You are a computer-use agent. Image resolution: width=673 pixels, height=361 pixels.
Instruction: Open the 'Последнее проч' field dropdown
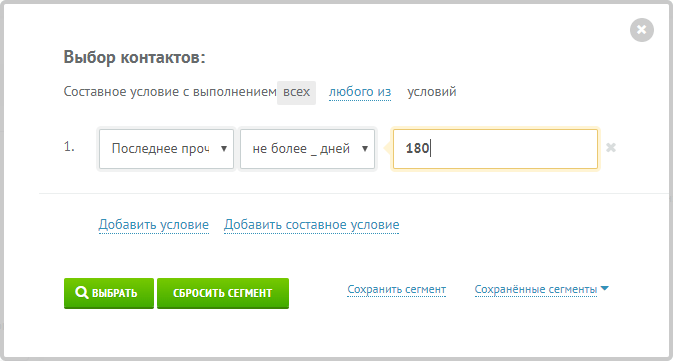pos(167,149)
